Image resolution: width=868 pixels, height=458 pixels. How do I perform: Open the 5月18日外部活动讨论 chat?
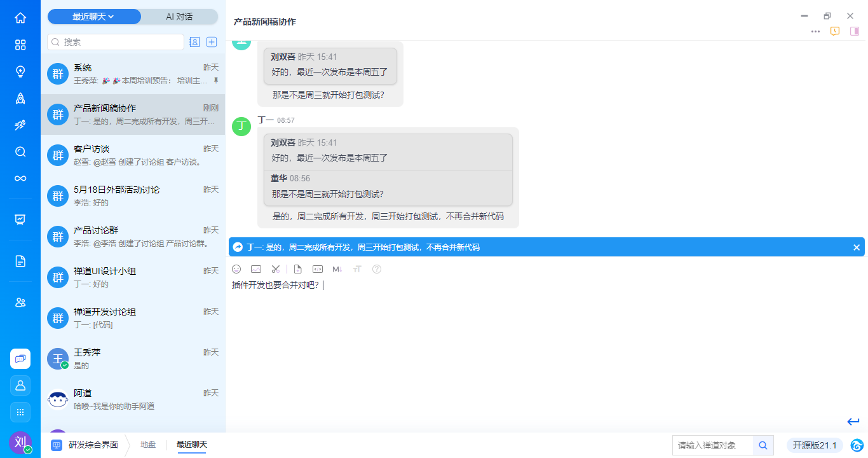click(x=133, y=196)
